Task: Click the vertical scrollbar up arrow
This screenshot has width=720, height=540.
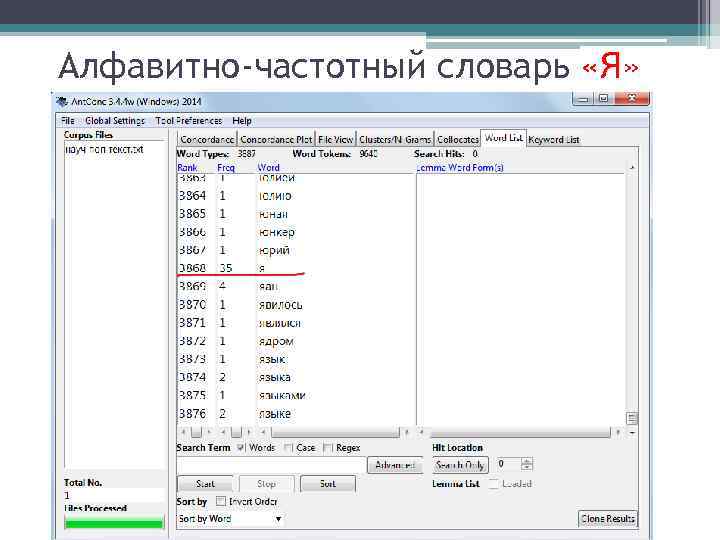Action: [632, 168]
